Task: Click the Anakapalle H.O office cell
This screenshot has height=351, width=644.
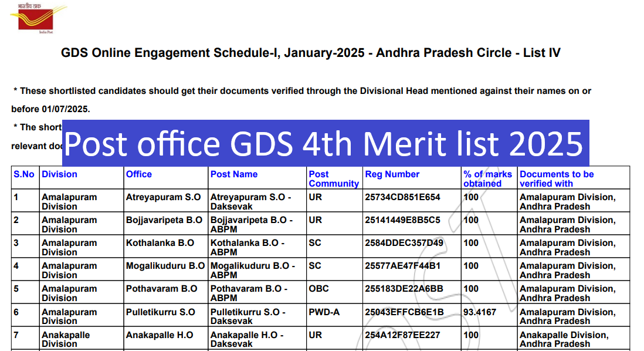Action: coord(160,335)
